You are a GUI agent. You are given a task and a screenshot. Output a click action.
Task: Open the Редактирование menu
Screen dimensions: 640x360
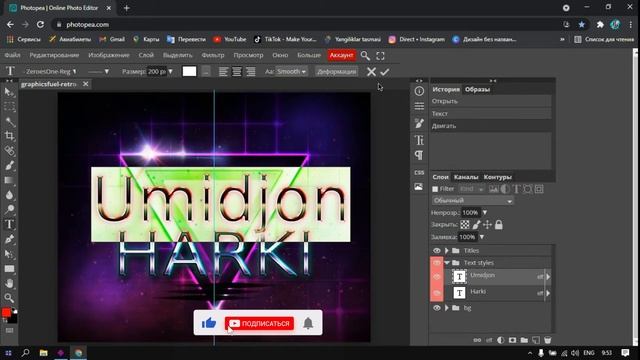coord(54,55)
